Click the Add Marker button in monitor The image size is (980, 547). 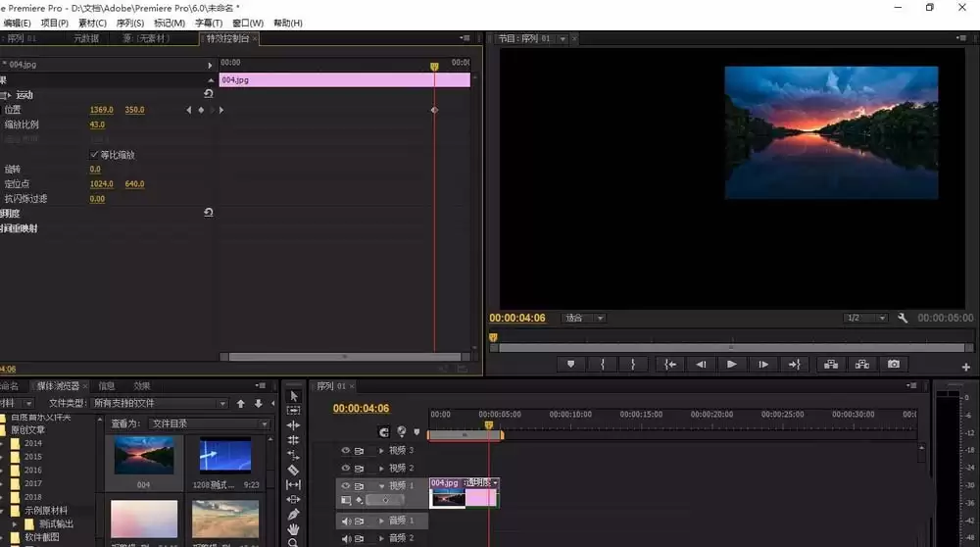[x=570, y=364]
